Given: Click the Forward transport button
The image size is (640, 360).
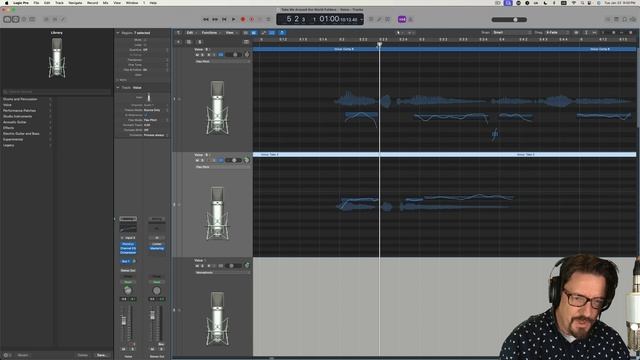Looking at the screenshot, I should (x=215, y=19).
